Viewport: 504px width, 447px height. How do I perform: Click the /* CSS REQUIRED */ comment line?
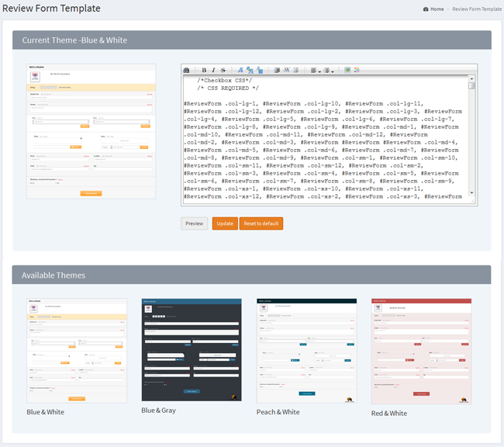228,88
